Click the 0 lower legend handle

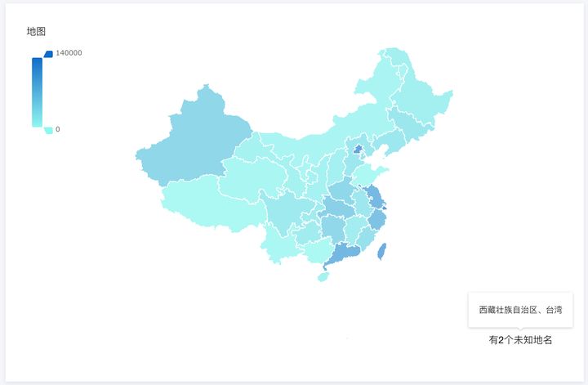coord(48,130)
